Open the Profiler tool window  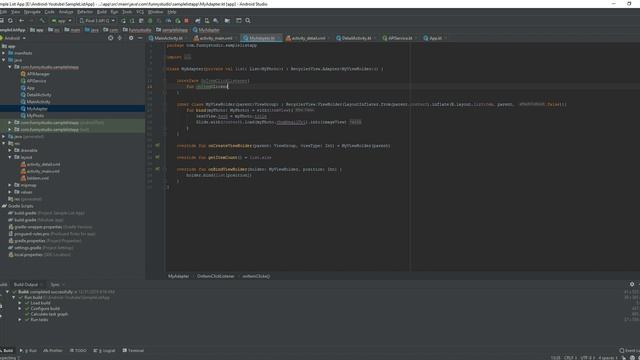tap(53, 351)
